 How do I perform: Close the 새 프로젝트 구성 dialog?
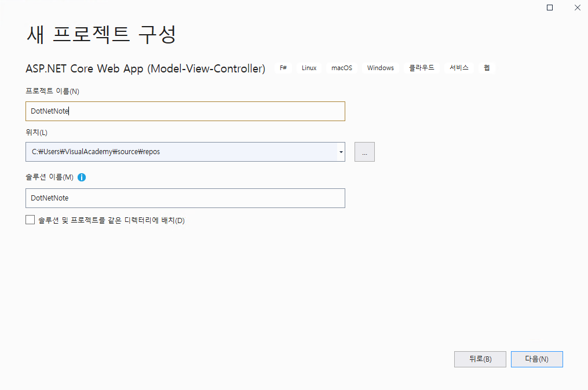point(577,8)
